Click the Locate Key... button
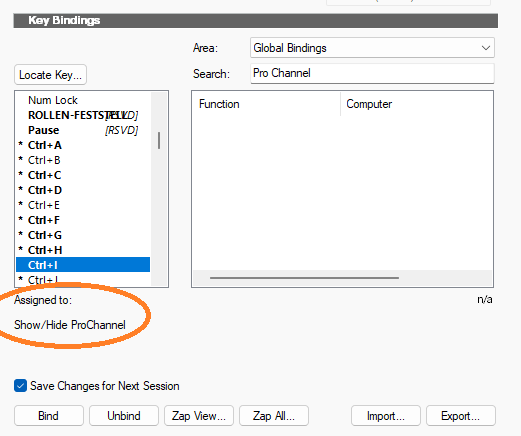The image size is (521, 436). tap(50, 75)
